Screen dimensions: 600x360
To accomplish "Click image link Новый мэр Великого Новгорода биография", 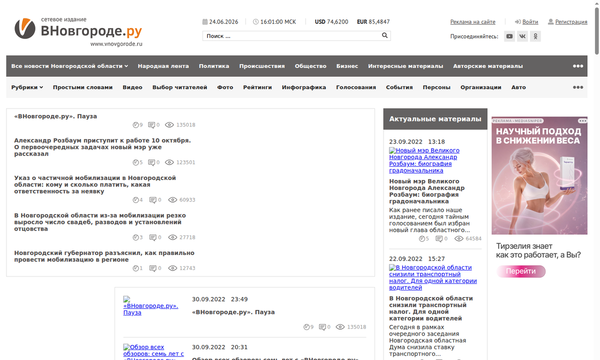I will point(424,161).
